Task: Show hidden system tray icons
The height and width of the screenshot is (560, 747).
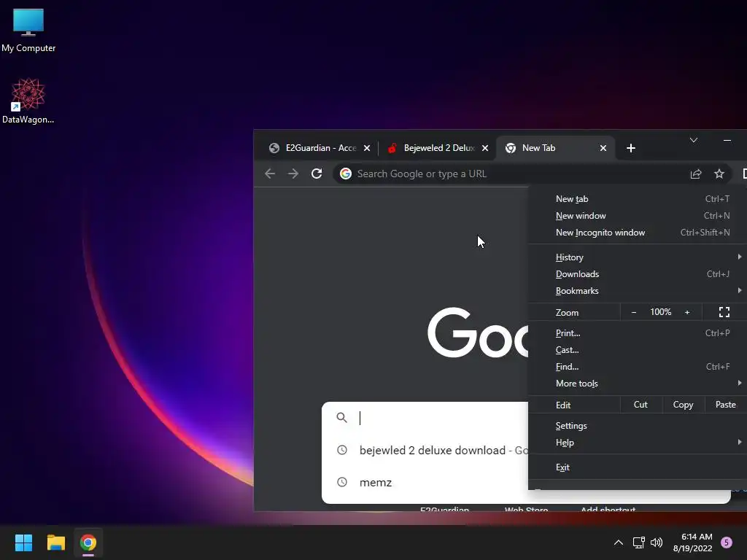Action: pos(619,542)
